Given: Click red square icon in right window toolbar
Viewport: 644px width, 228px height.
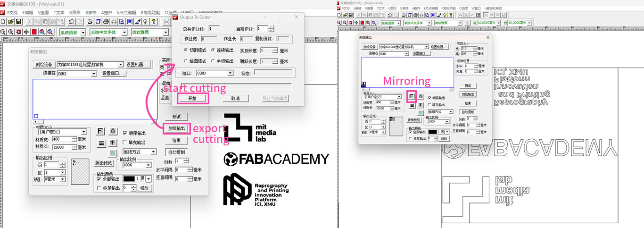Looking at the screenshot, I should [x=362, y=23].
